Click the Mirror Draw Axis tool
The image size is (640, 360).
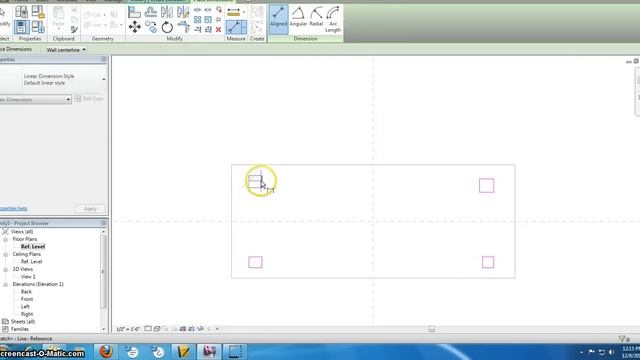point(183,12)
